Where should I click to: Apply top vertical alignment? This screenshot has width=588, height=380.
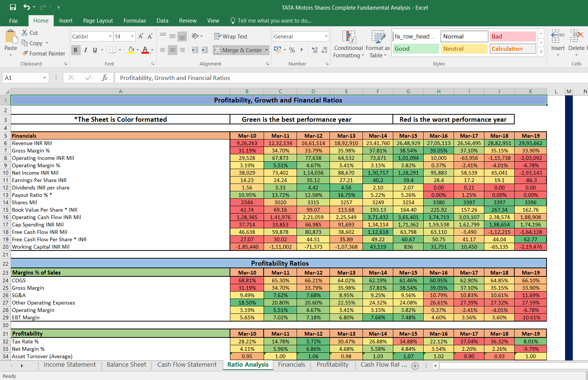click(163, 36)
